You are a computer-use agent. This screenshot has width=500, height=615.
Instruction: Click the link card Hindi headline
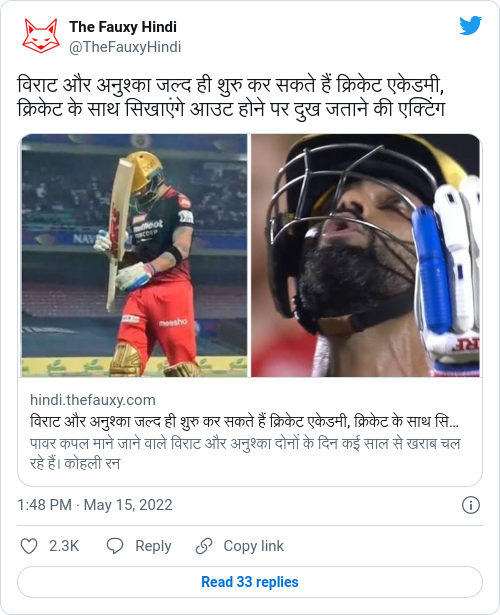click(244, 422)
